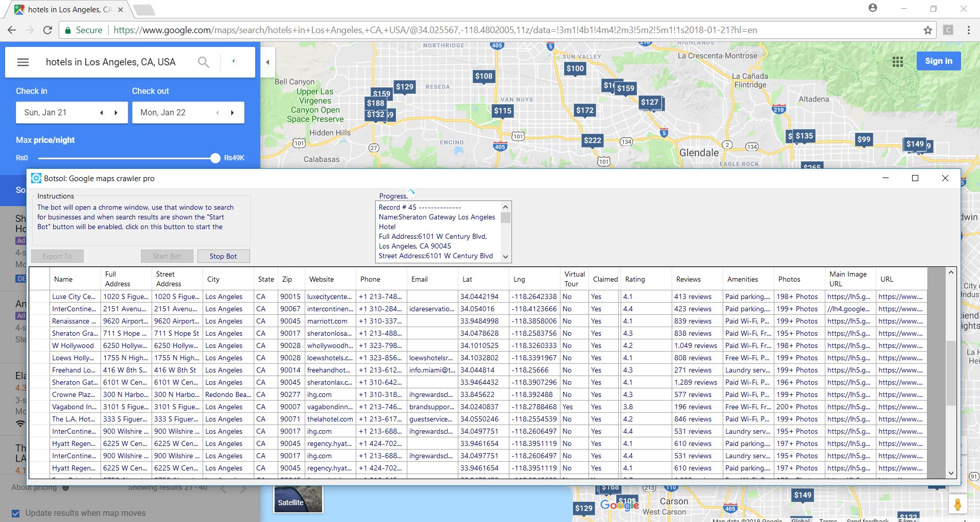Open the Chrome three-dot menu
The width and height of the screenshot is (980, 522).
click(968, 30)
